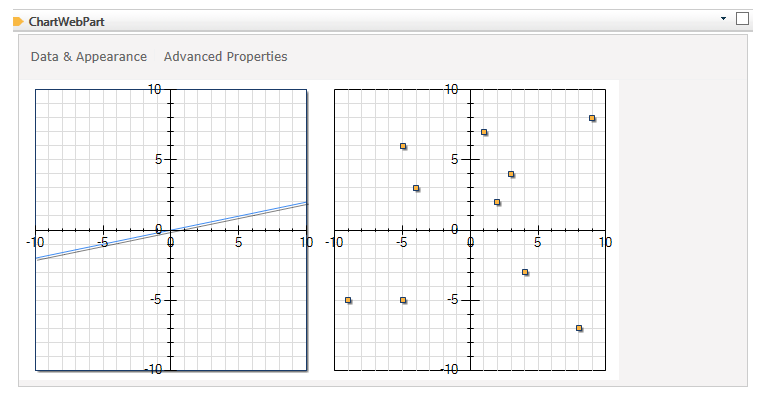Select the blue line in left chart
This screenshot has width=761, height=394.
(171, 230)
